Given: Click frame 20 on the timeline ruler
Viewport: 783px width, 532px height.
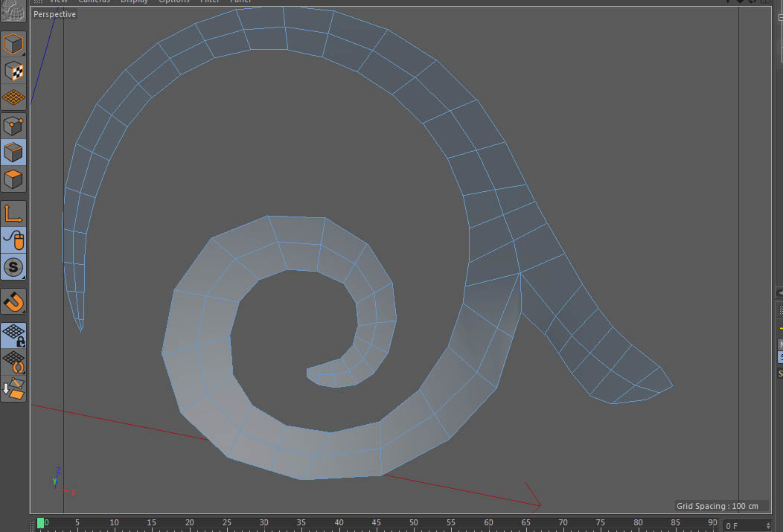Looking at the screenshot, I should pyautogui.click(x=189, y=522).
